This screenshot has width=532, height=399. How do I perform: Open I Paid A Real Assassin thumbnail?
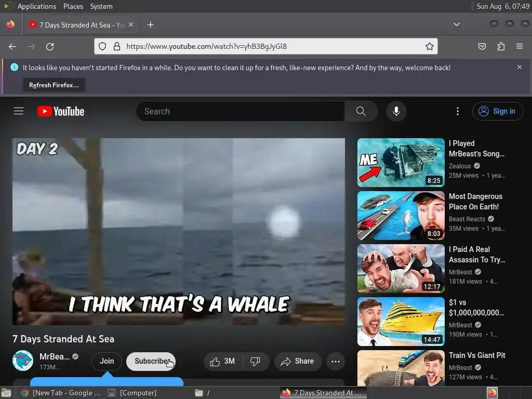coord(401,269)
